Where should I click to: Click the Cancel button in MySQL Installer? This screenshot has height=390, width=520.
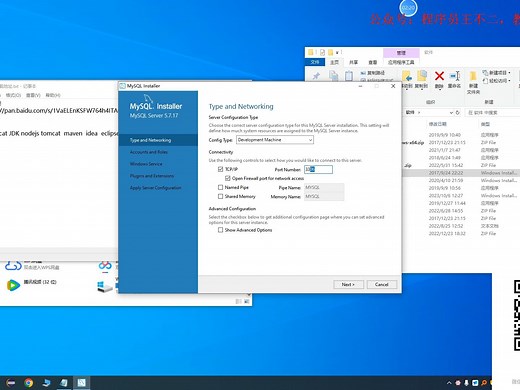click(x=382, y=284)
